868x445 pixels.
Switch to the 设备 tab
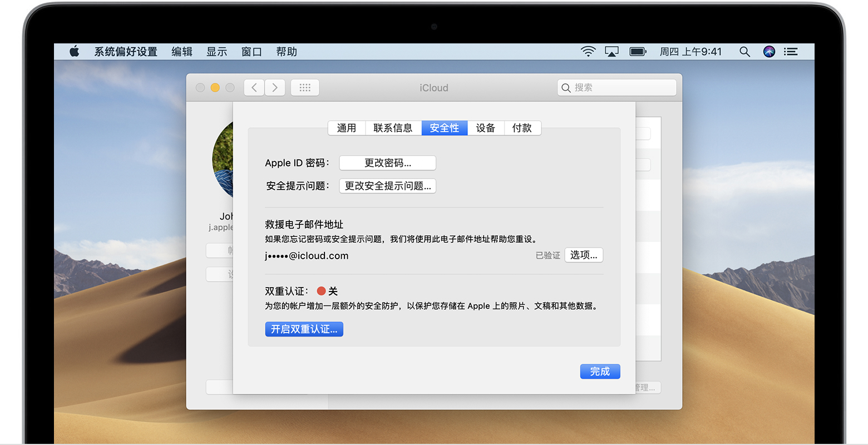click(486, 128)
